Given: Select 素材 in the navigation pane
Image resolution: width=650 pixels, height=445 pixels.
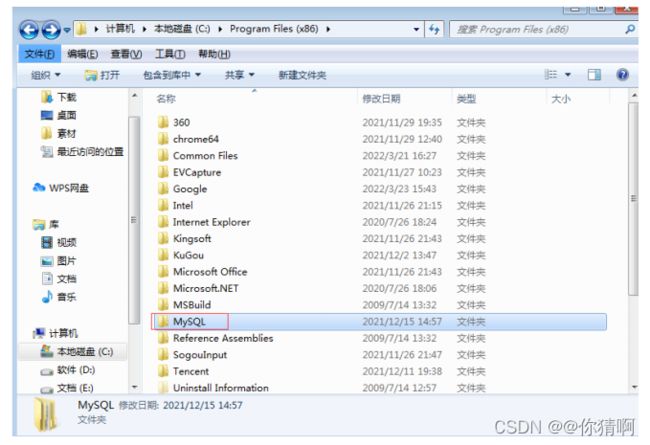Looking at the screenshot, I should [x=58, y=134].
